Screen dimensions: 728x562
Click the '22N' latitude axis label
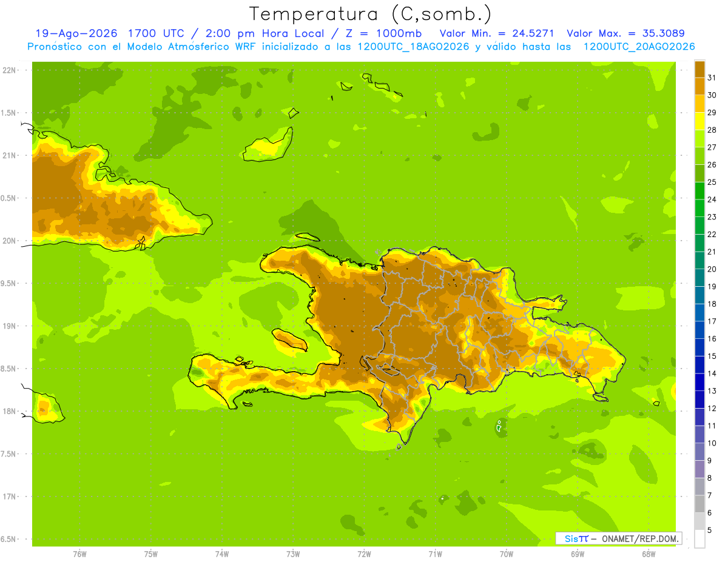[10, 70]
